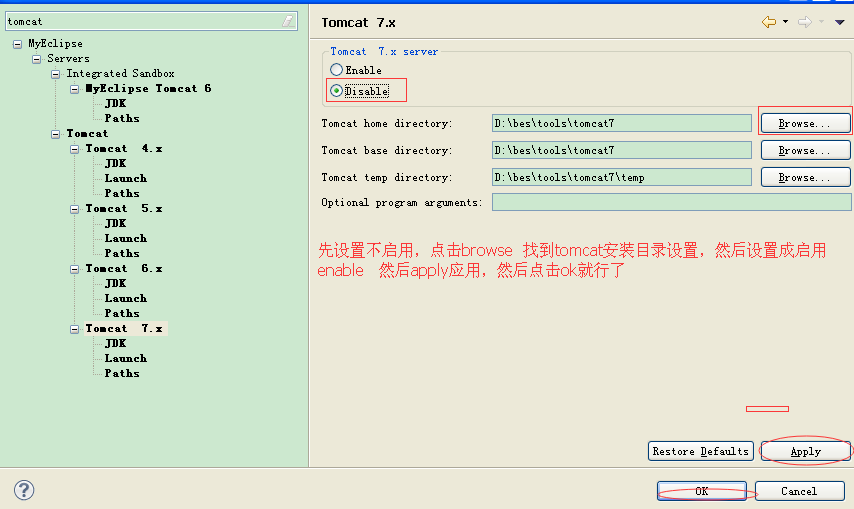Select the Tomcat parent tree item
Viewport: 854px width, 509px height.
tap(87, 133)
